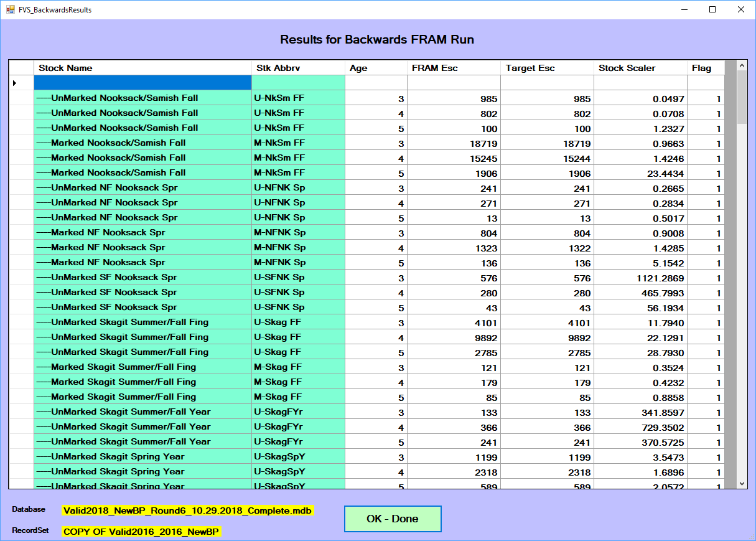Screen dimensions: 756x541
Task: Click FRAM Esc value 1323
Action: click(x=485, y=248)
